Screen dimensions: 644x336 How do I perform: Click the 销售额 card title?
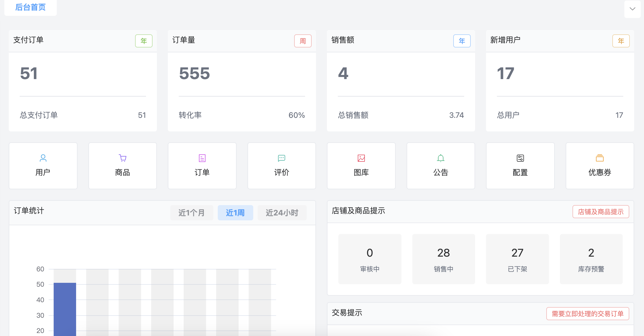click(x=343, y=40)
